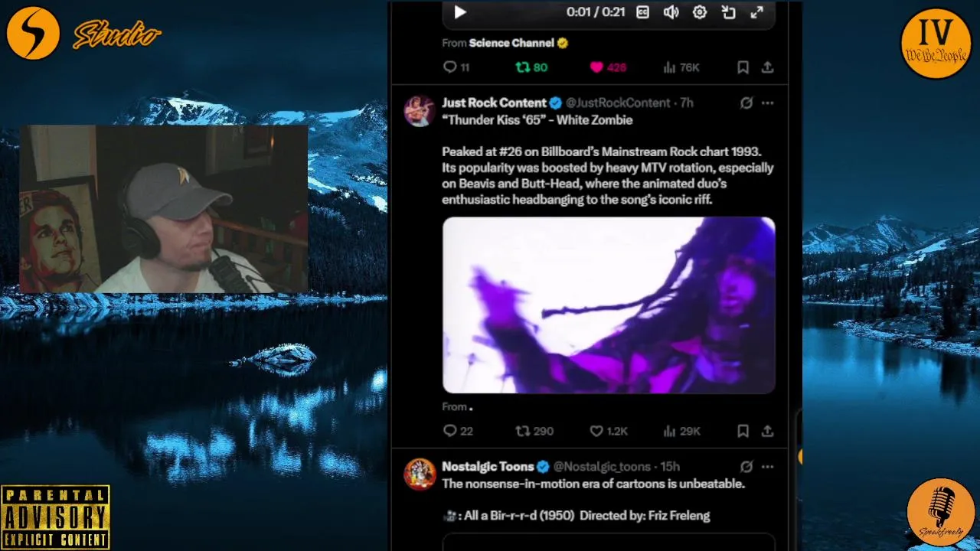The height and width of the screenshot is (551, 980).
Task: Unlike the post with 426 likes
Action: [x=608, y=67]
